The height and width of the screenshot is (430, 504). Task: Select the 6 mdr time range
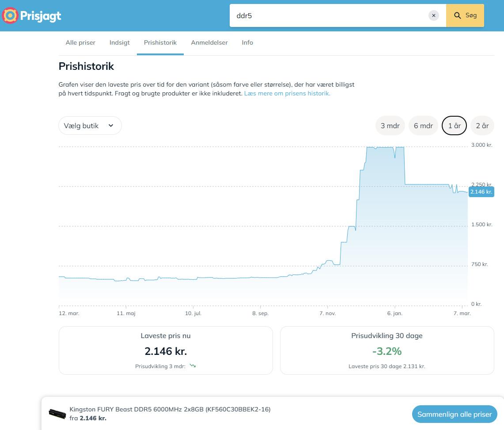click(x=423, y=126)
